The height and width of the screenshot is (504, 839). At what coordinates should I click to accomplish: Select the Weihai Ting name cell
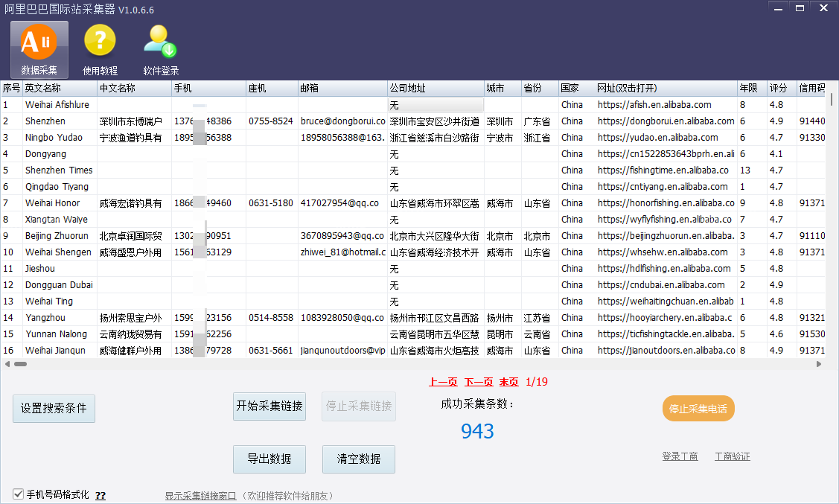(x=60, y=302)
